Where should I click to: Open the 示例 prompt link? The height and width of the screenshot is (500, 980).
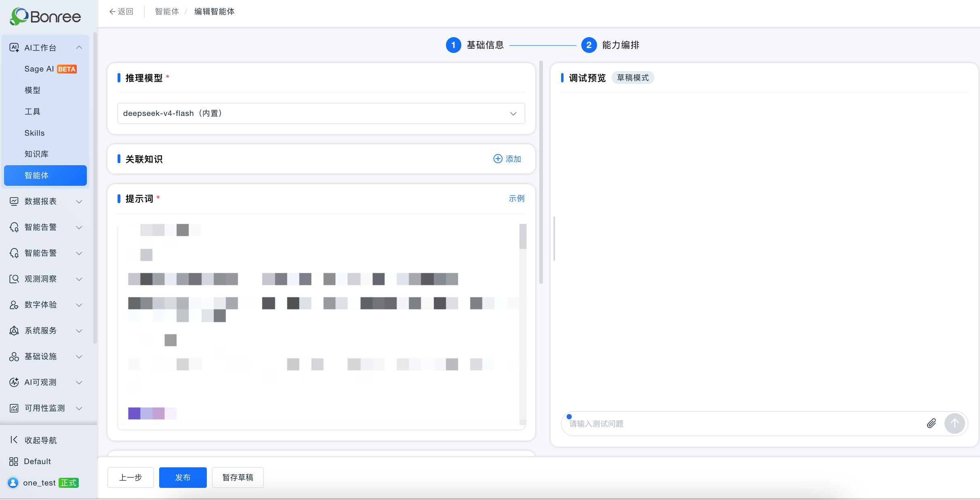tap(517, 198)
